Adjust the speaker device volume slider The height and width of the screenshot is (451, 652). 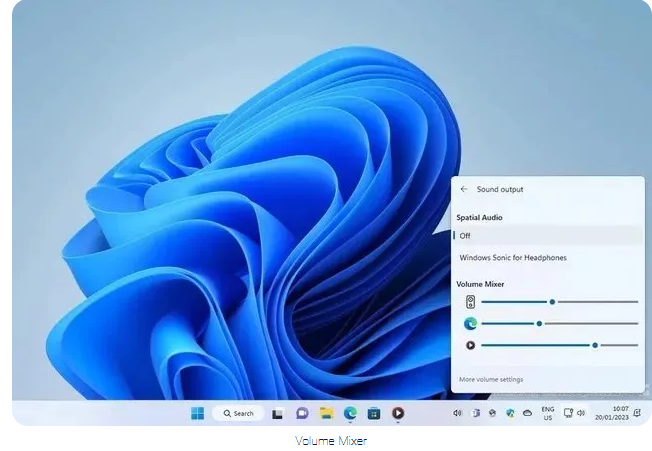pos(560,302)
